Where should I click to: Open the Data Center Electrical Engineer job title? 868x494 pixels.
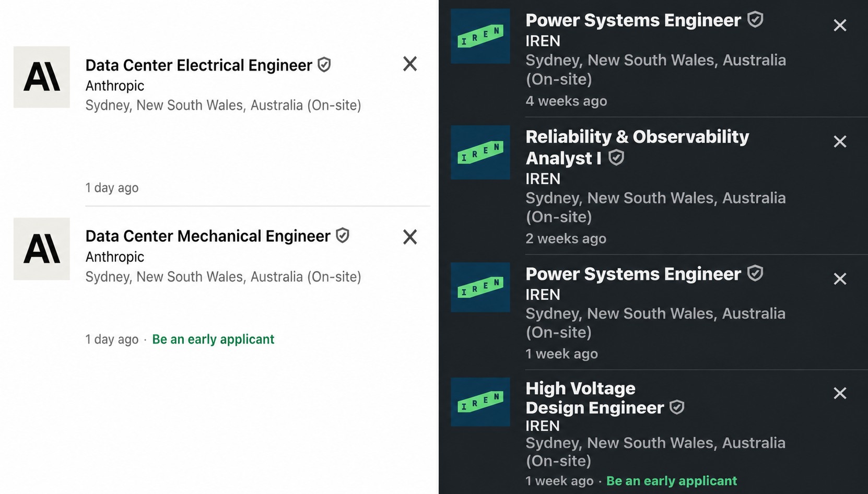tap(198, 65)
